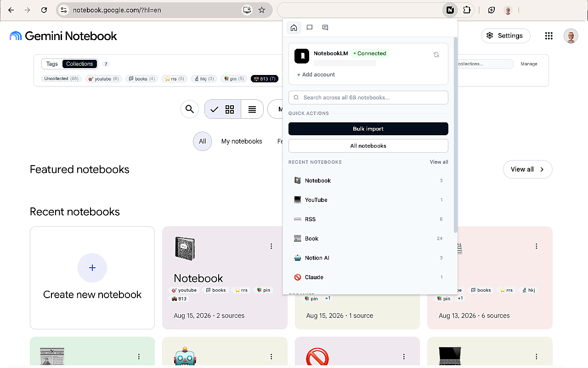Click the + Add account link
The height and width of the screenshot is (368, 588).
click(x=316, y=75)
